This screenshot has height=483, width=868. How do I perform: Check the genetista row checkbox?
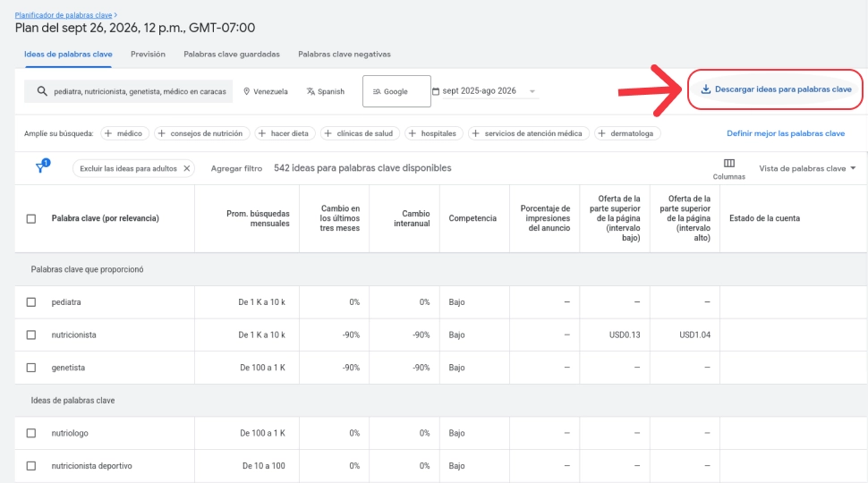tap(31, 368)
